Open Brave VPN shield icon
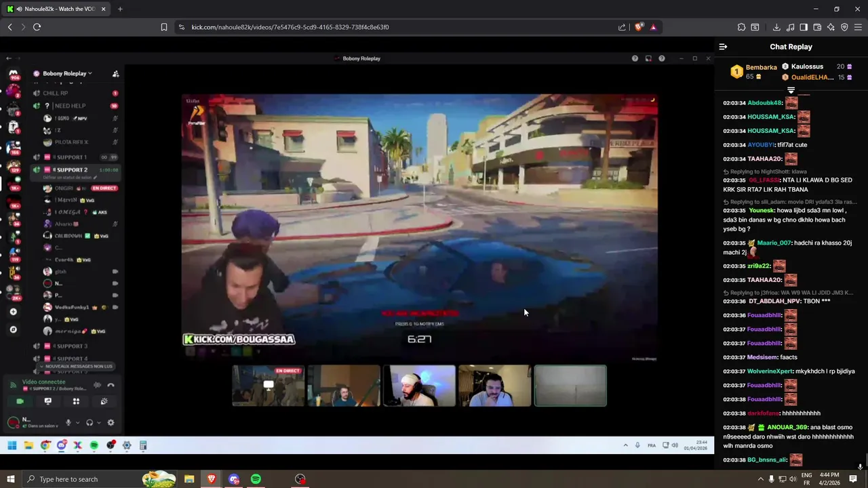 point(844,27)
